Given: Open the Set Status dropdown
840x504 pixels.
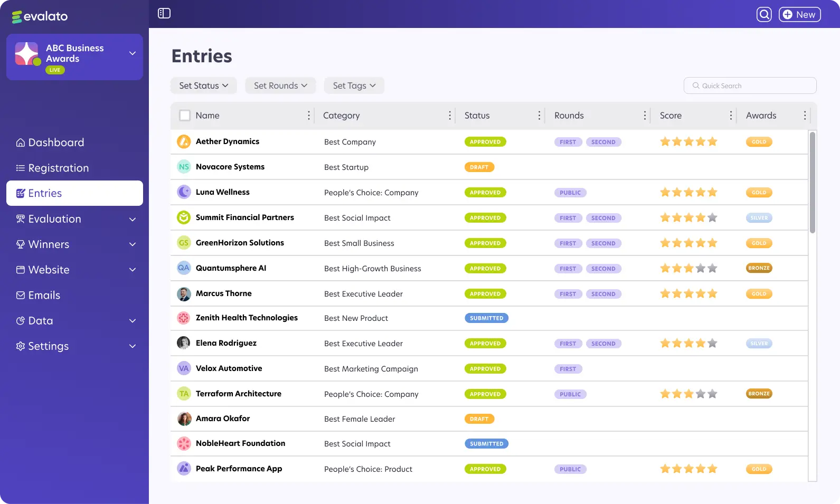Looking at the screenshot, I should click(x=204, y=85).
